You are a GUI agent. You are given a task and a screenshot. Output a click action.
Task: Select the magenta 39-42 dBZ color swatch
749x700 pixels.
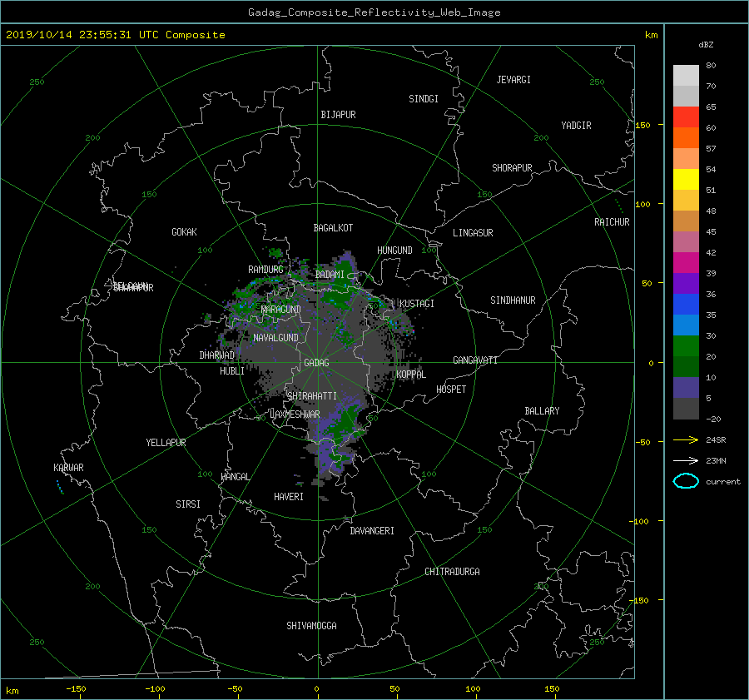coord(686,263)
